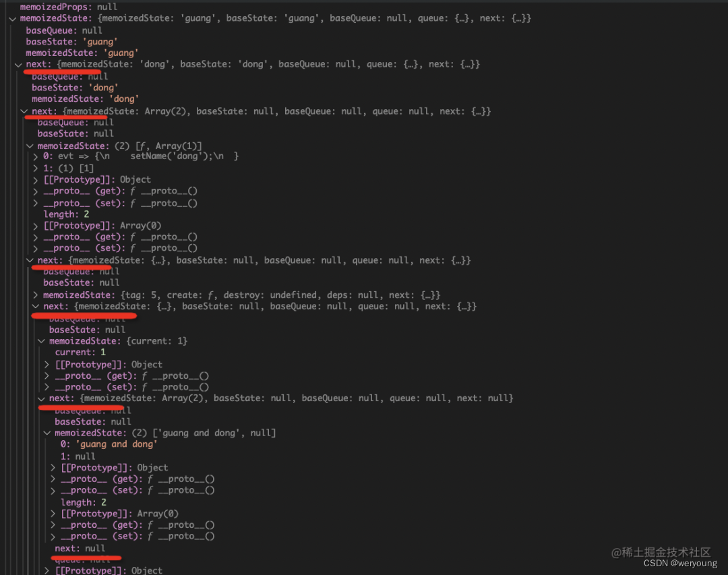728x575 pixels.
Task: Select baseState: null above the ['guang and dong', null] row
Action: coord(93,422)
